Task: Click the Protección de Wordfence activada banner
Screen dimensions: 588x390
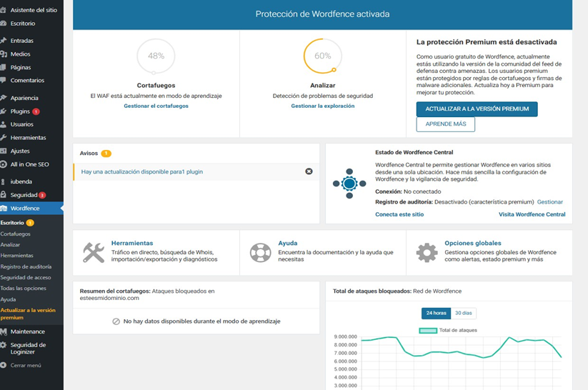Action: [322, 14]
